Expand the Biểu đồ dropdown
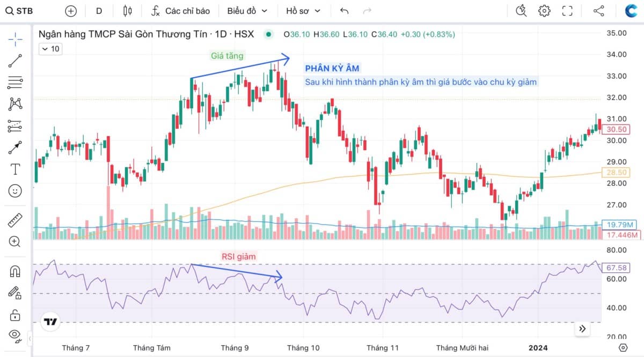Image resolution: width=644 pixels, height=357 pixels. [246, 11]
